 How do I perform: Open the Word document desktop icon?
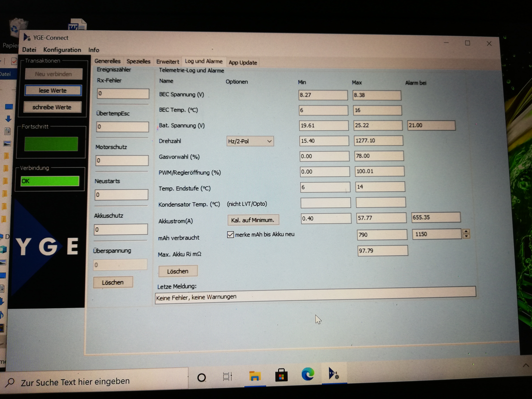click(x=77, y=24)
